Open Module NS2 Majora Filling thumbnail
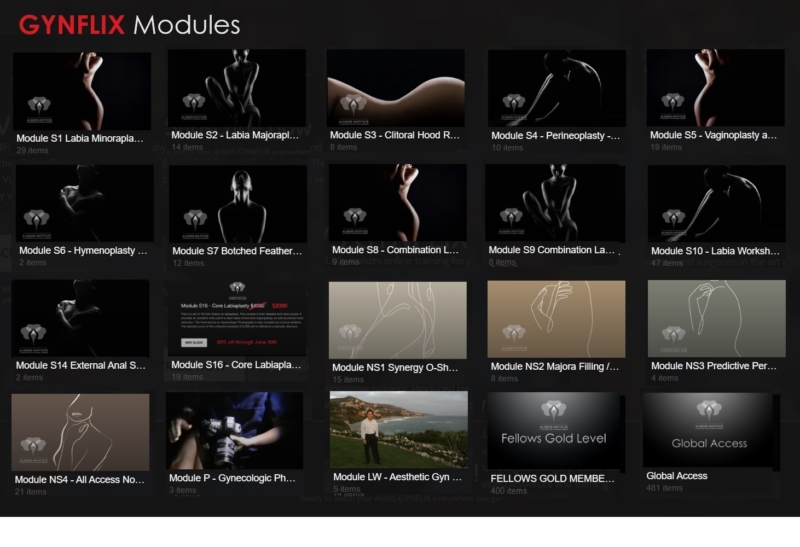800x547 pixels. pyautogui.click(x=556, y=319)
